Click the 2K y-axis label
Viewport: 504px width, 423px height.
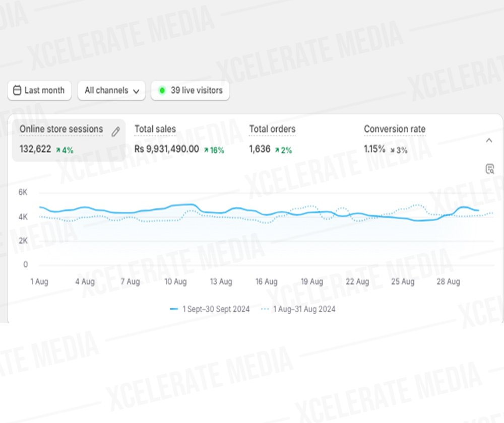point(23,241)
